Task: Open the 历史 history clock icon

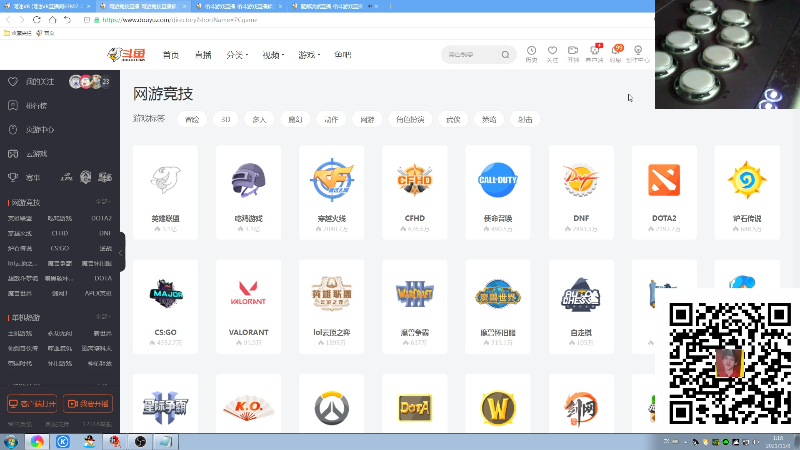Action: tap(531, 54)
